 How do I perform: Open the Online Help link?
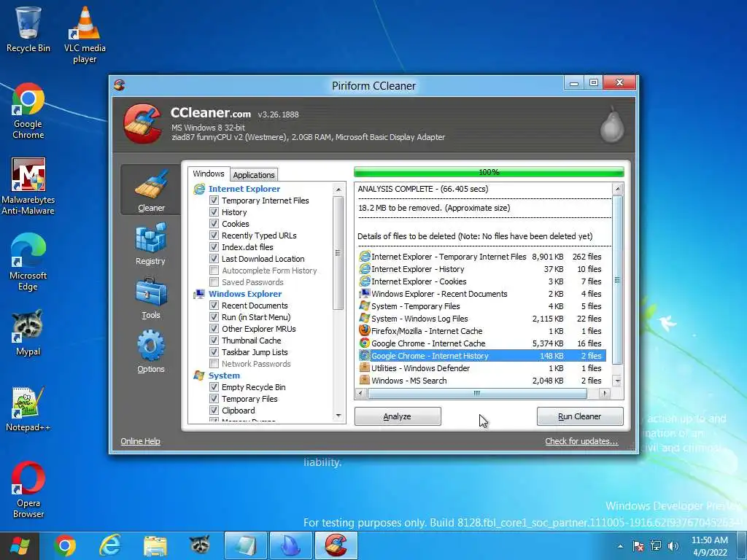point(141,441)
